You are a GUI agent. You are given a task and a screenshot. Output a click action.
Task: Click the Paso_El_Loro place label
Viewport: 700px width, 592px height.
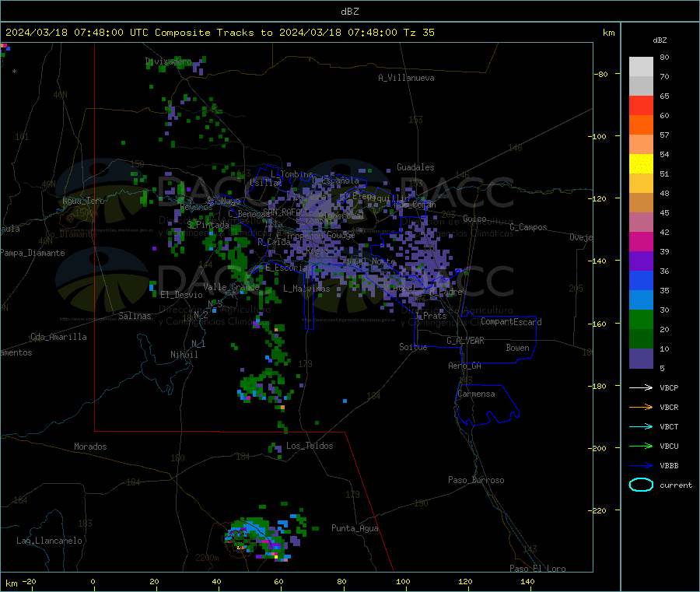click(537, 569)
